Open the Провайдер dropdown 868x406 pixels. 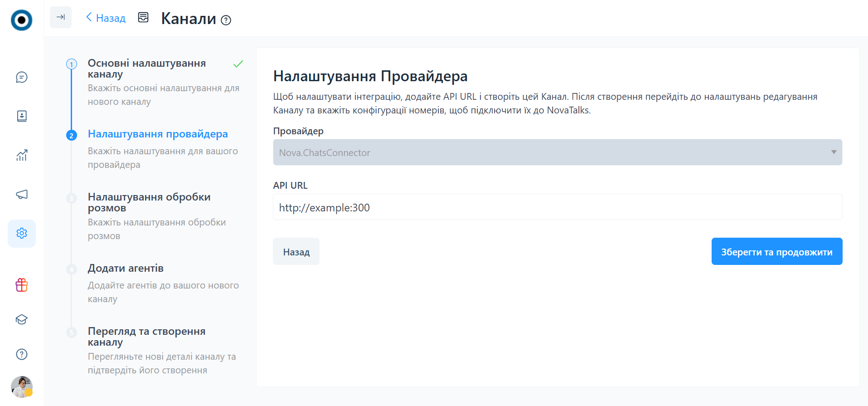[x=557, y=152]
